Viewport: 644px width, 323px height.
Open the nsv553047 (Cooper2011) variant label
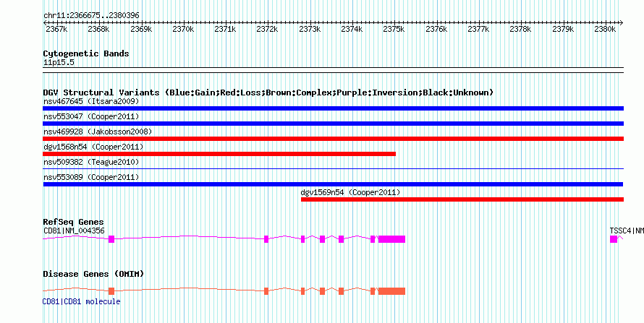click(x=91, y=117)
